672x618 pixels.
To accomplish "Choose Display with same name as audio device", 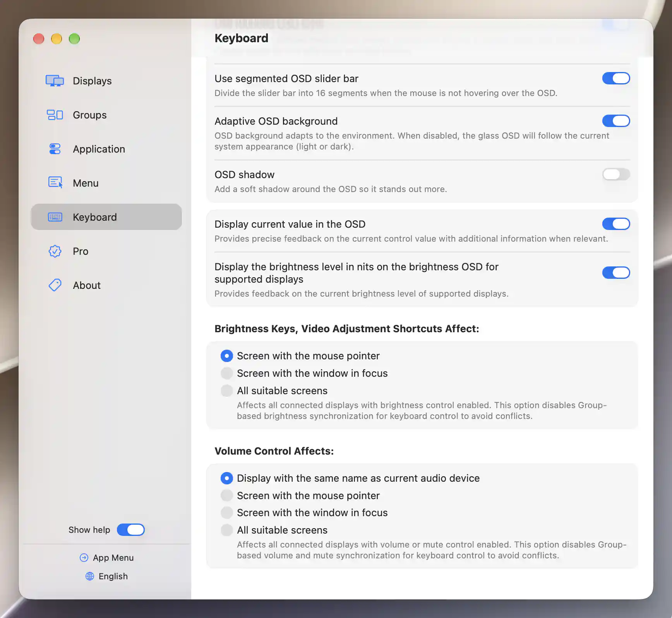I will pyautogui.click(x=227, y=478).
